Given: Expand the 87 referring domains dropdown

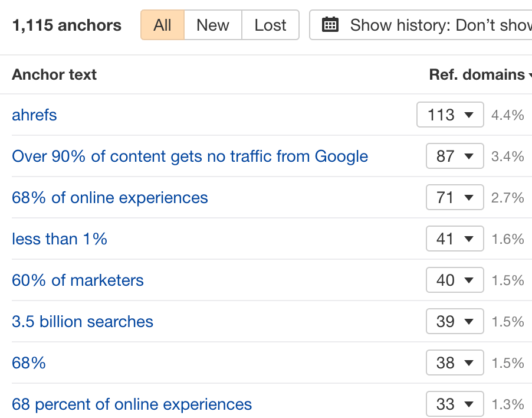Looking at the screenshot, I should click(x=455, y=156).
